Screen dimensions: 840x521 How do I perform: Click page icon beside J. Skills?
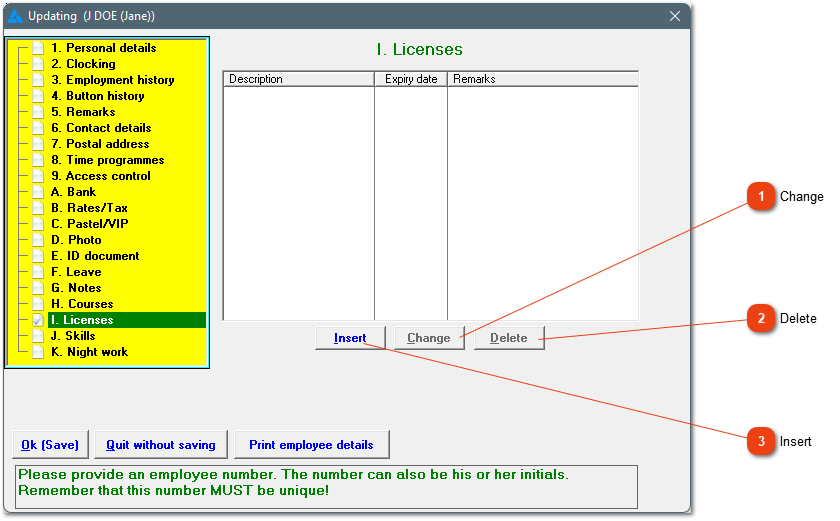click(x=38, y=336)
